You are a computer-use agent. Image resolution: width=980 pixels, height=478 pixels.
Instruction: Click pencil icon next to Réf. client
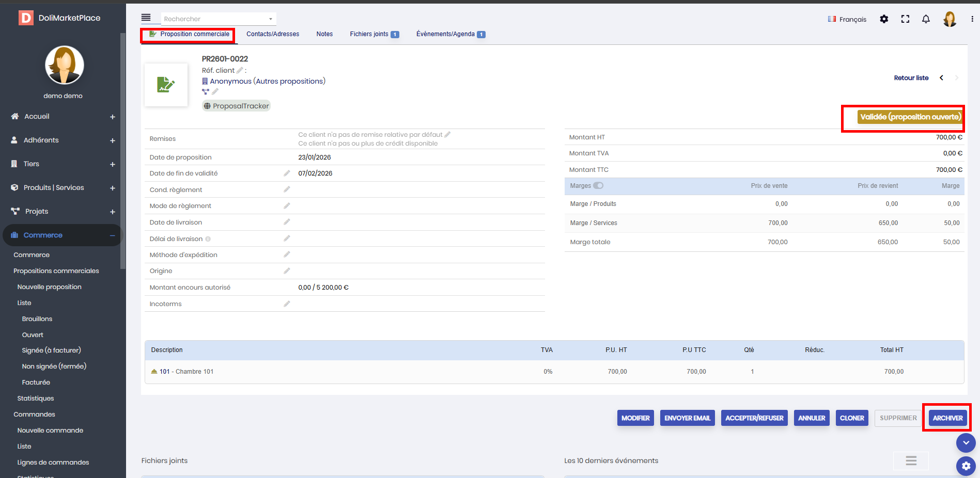pos(240,71)
